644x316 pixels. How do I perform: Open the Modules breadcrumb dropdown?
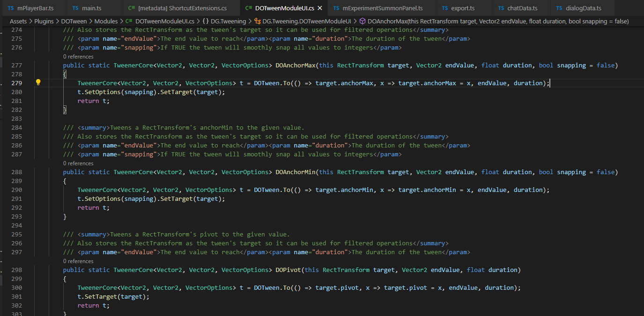(106, 21)
